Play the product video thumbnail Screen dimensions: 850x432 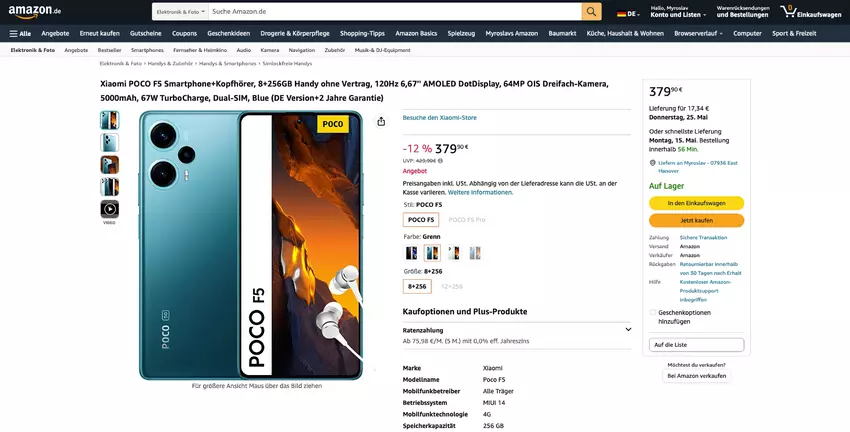coord(109,209)
